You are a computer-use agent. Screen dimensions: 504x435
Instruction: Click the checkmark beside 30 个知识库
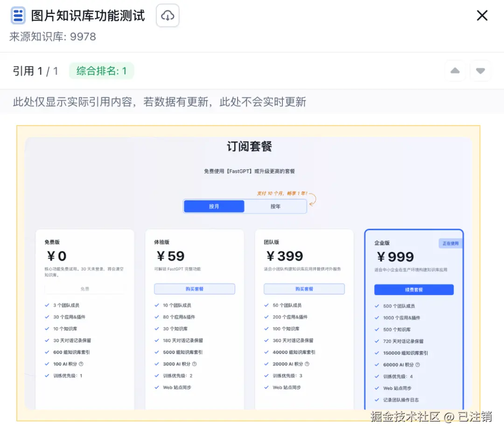click(157, 329)
